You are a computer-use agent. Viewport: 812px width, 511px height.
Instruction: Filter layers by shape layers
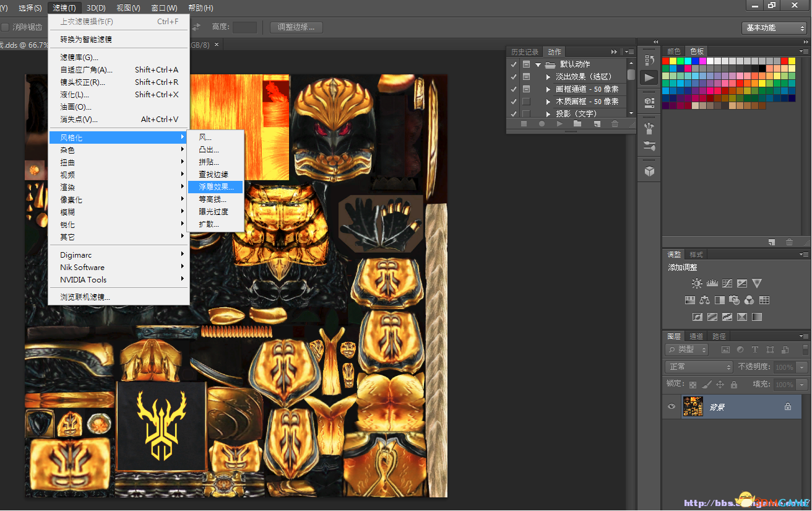[770, 350]
